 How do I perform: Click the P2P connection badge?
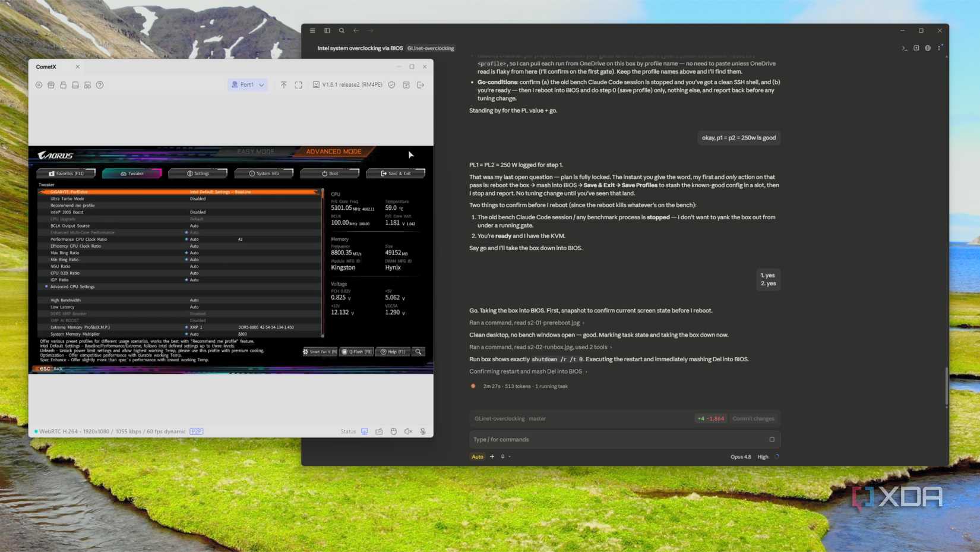tap(196, 431)
